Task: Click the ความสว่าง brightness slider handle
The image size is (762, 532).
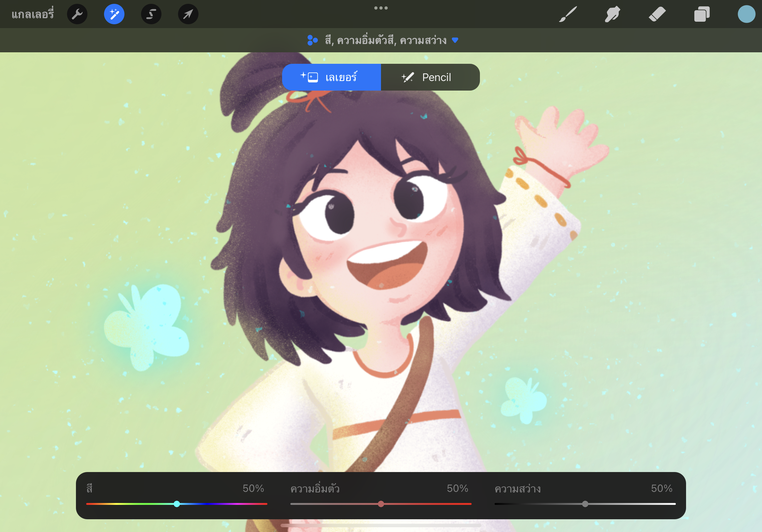Action: pyautogui.click(x=585, y=504)
